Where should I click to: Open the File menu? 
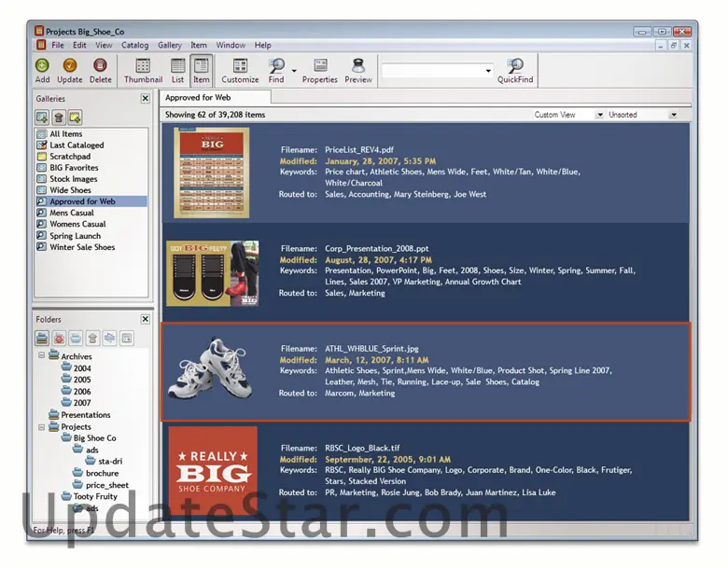click(x=58, y=45)
